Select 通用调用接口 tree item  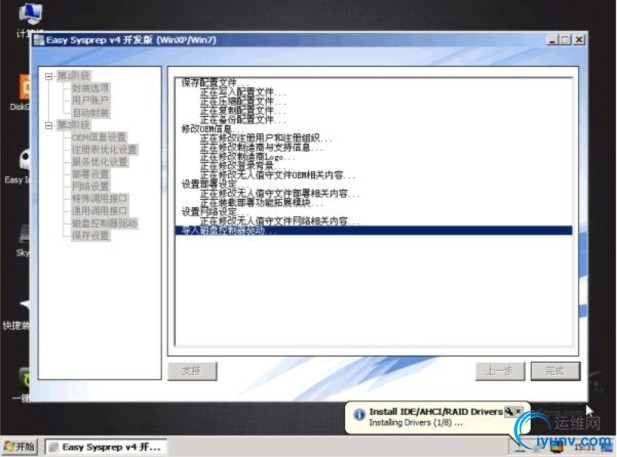click(100, 211)
